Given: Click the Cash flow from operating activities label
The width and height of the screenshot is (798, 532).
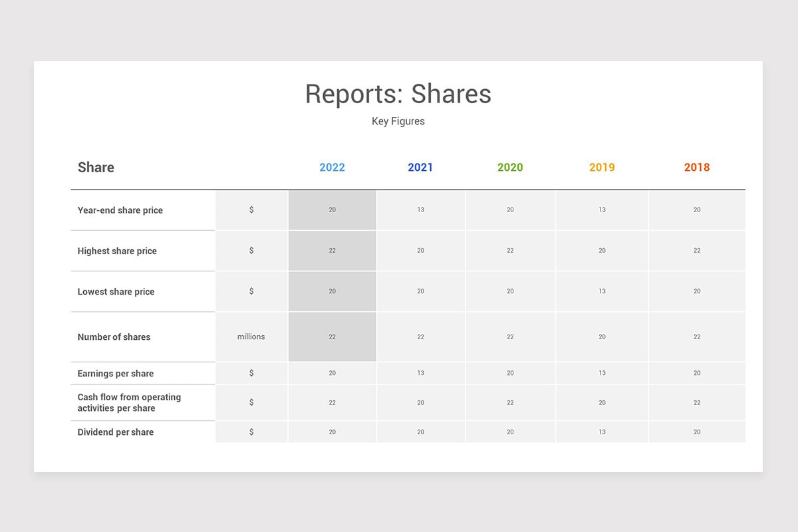Looking at the screenshot, I should 128,402.
